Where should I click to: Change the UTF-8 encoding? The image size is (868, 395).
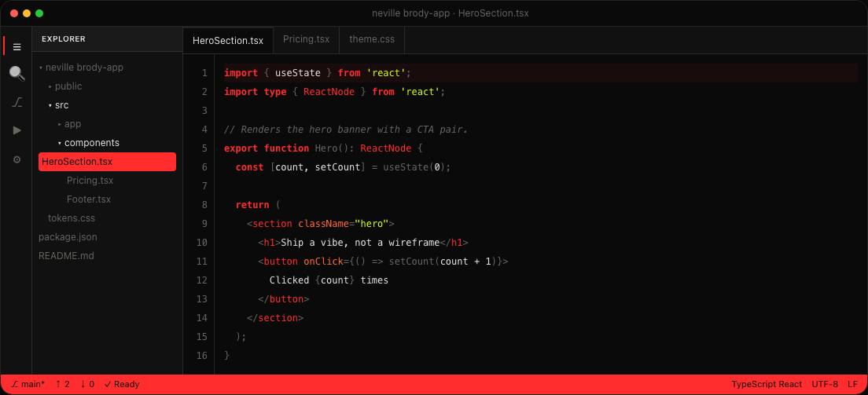coord(825,384)
